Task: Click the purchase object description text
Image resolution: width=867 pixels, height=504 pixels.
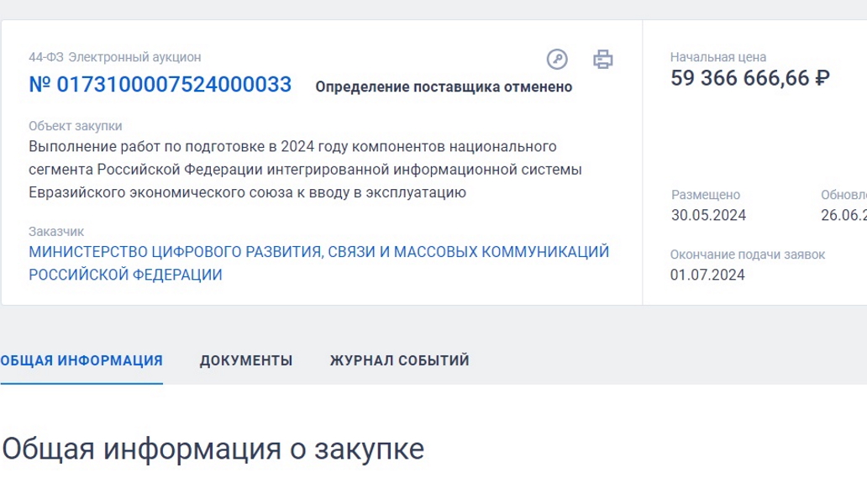Action: pyautogui.click(x=305, y=169)
